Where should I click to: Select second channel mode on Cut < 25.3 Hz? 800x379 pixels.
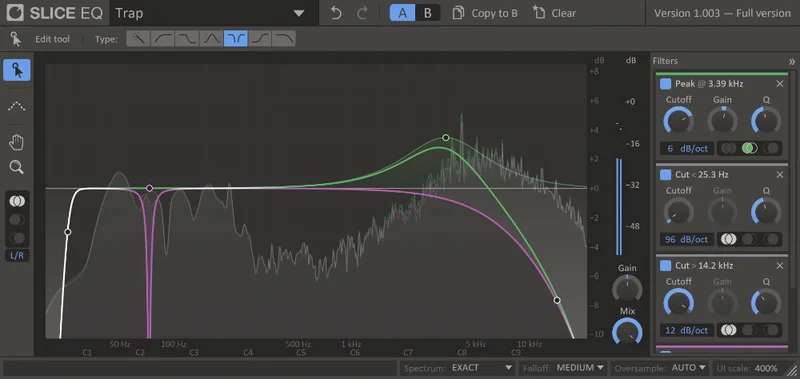point(749,239)
